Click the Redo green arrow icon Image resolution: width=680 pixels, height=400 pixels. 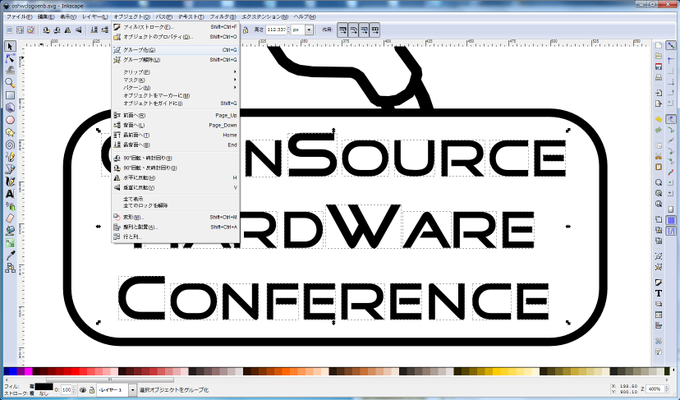tap(658, 130)
